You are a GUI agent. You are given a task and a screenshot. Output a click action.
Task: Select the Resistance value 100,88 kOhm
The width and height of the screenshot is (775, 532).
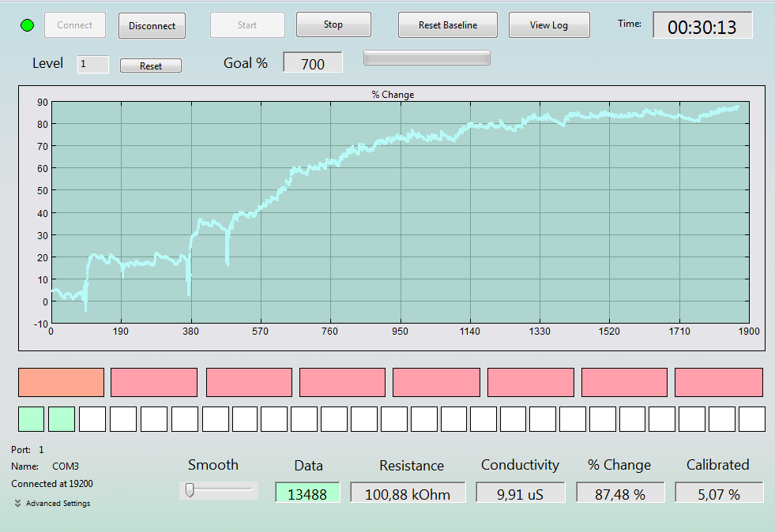408,493
